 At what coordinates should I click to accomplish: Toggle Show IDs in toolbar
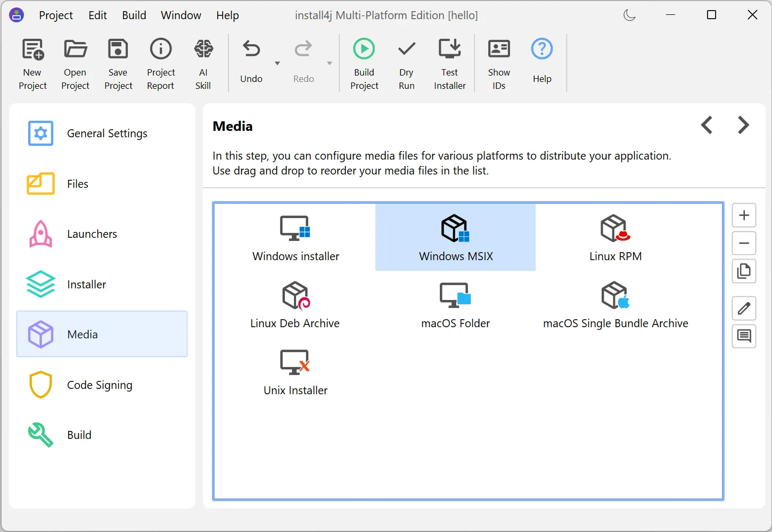[x=499, y=64]
